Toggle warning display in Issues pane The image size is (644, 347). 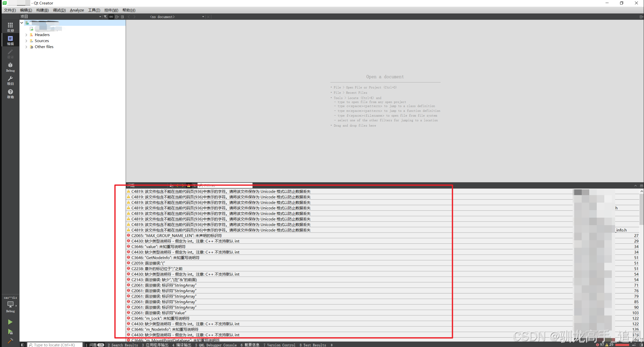click(189, 185)
